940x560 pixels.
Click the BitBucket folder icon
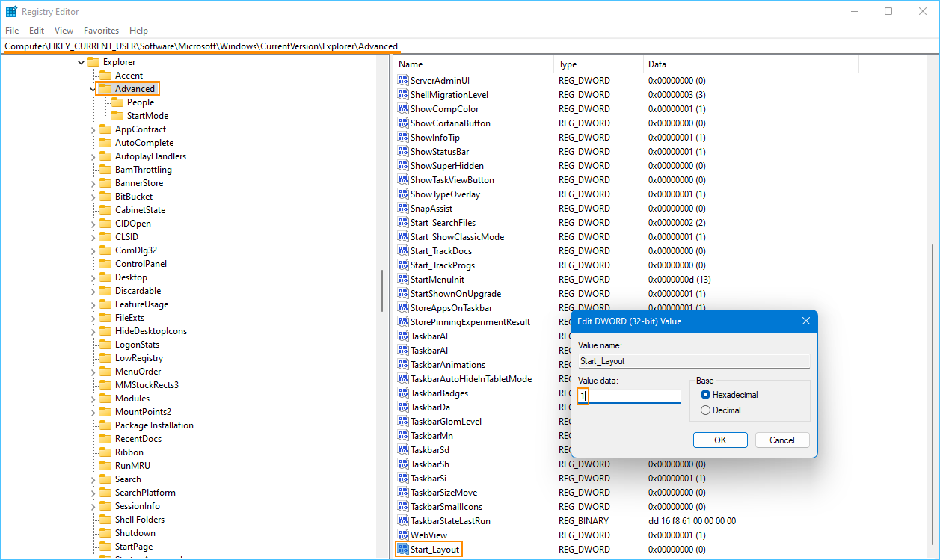click(105, 197)
